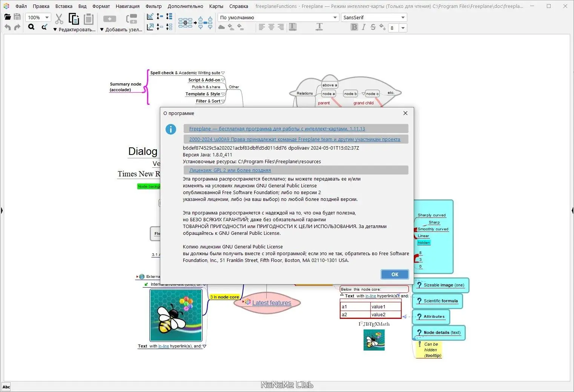This screenshot has height=392, width=574.
Task: Click the Abc spell-check status icon
Action: [x=6, y=387]
